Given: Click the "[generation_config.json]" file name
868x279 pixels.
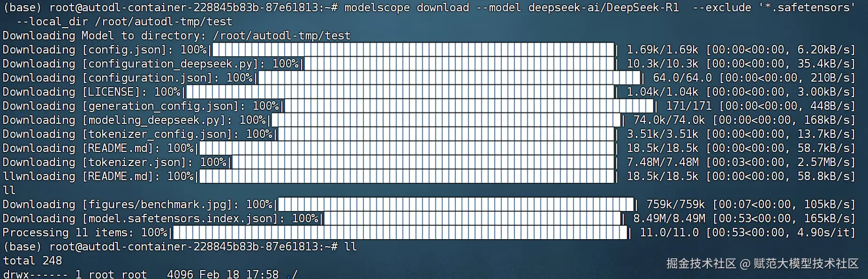Looking at the screenshot, I should [x=160, y=106].
